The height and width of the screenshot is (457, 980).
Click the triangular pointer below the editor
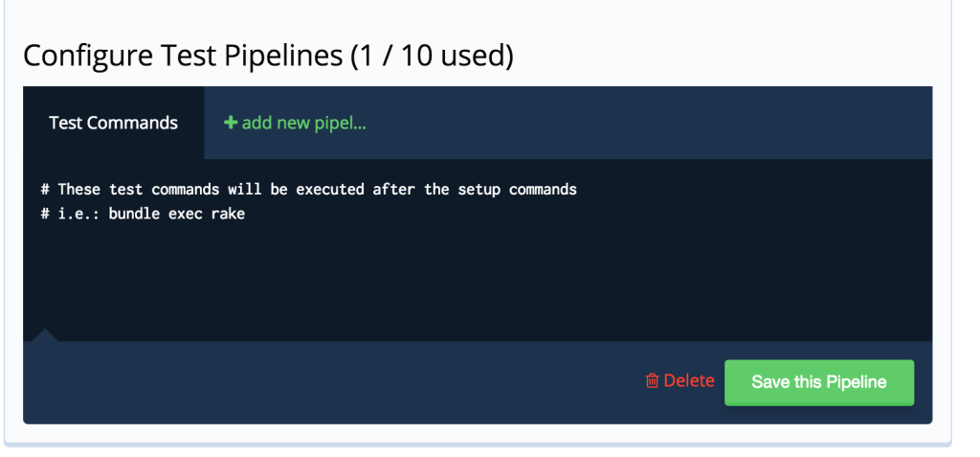tap(44, 335)
